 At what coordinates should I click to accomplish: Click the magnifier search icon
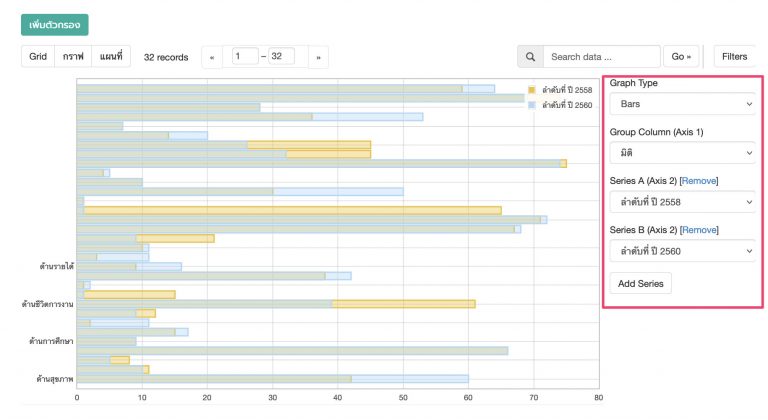click(530, 57)
